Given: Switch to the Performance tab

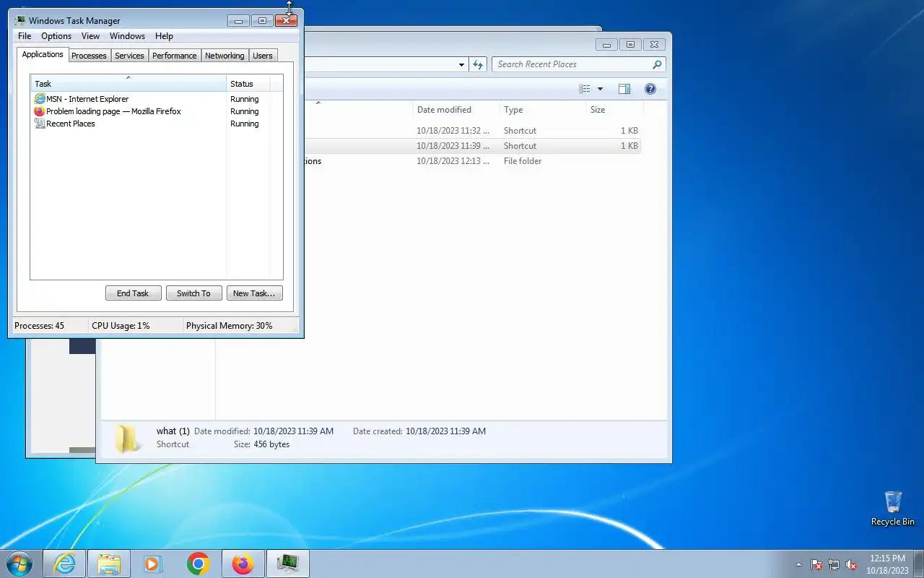Looking at the screenshot, I should pos(174,56).
